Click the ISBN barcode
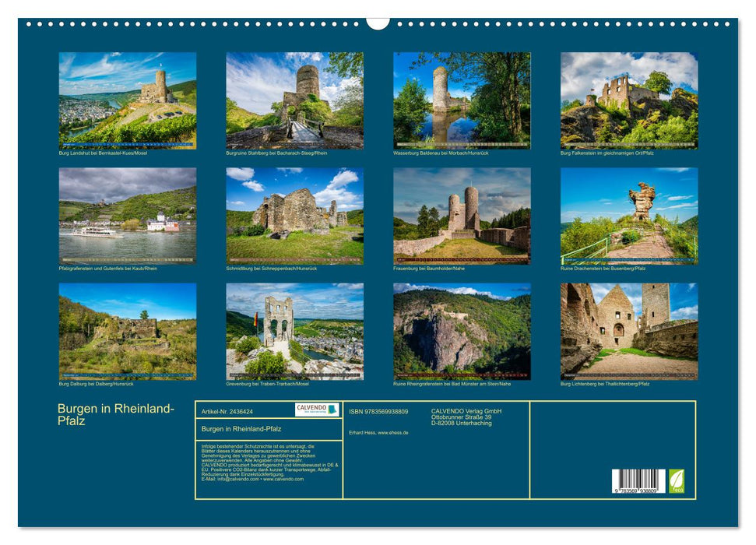Viewport: 756px width, 545px height. click(x=639, y=481)
